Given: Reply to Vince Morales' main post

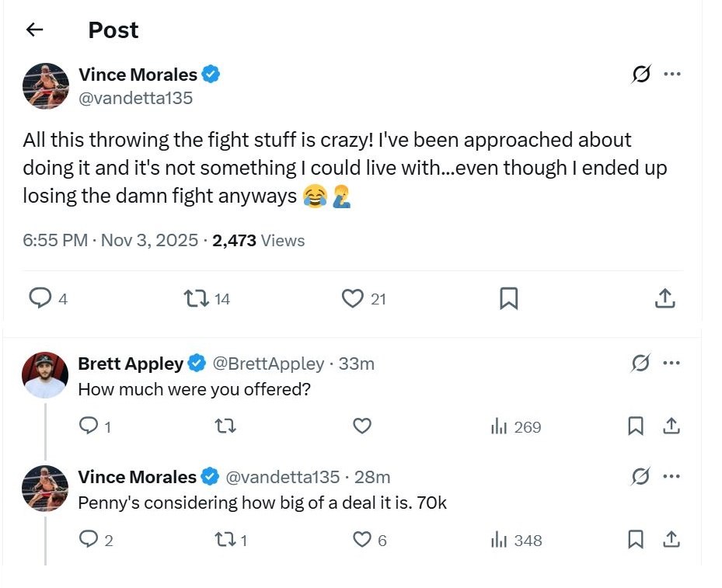Looking at the screenshot, I should (40, 298).
